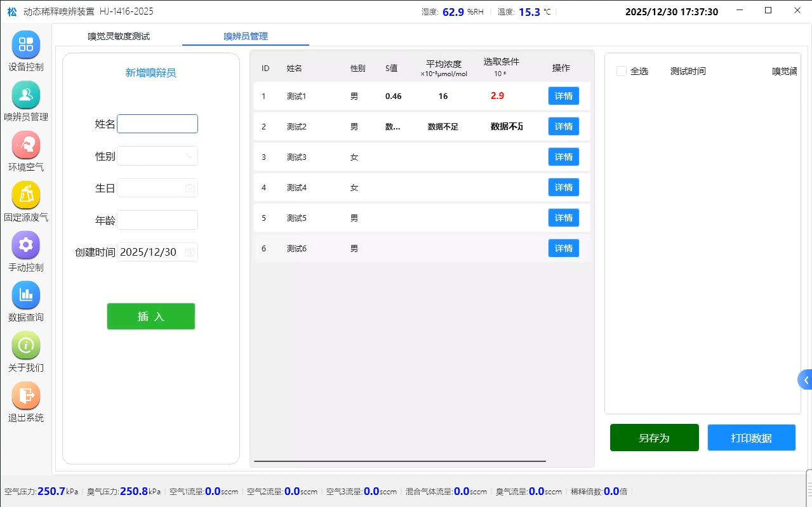
Task: Click inside the 姓名 input field
Action: [x=157, y=123]
